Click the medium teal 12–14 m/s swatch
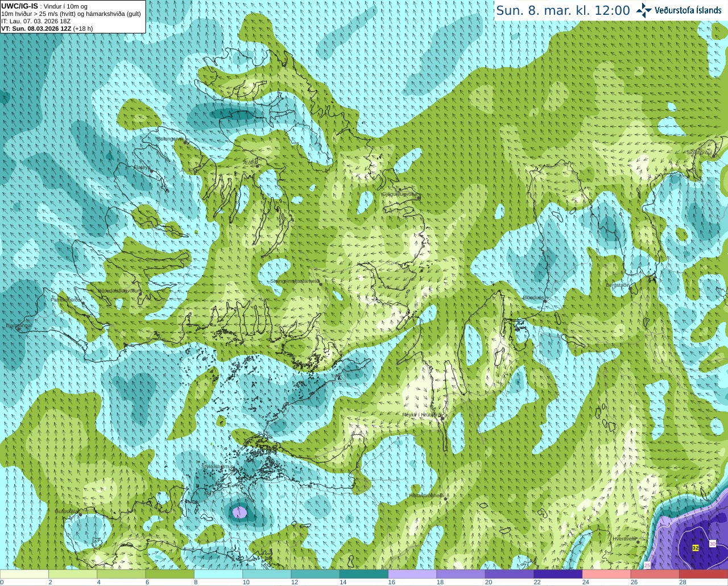Image resolution: width=728 pixels, height=586 pixels. [x=316, y=574]
